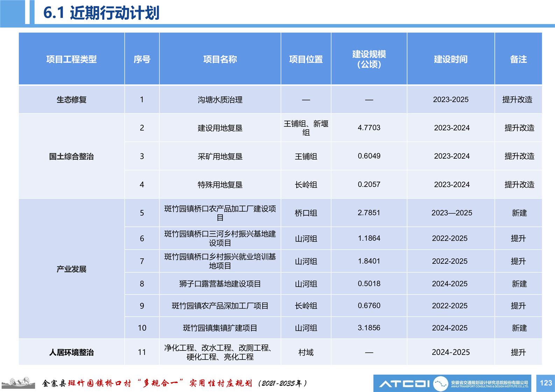Click the scale value 0.5018
555x392 pixels.
pos(369,283)
